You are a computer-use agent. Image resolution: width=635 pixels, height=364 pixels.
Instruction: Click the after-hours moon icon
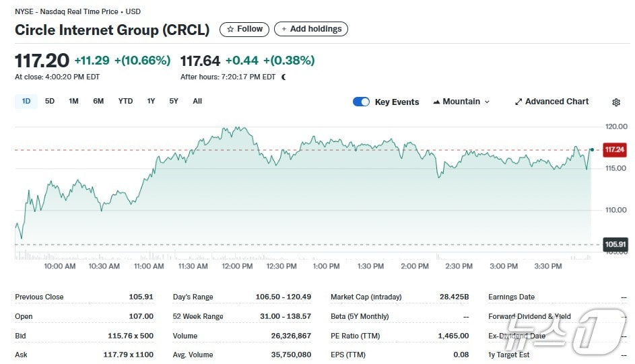click(x=283, y=77)
